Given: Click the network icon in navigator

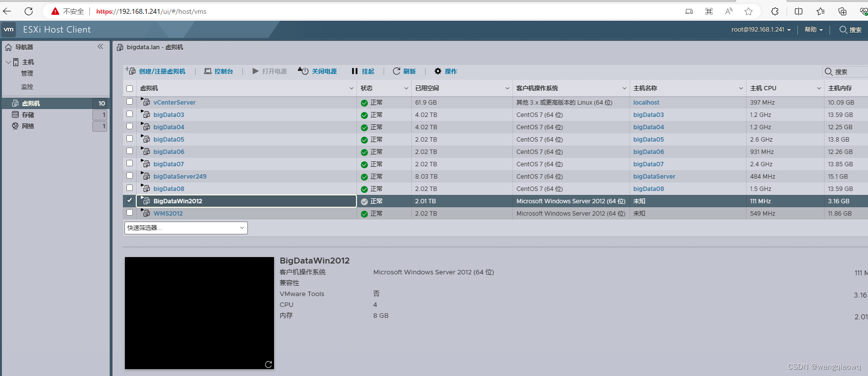Looking at the screenshot, I should (15, 126).
